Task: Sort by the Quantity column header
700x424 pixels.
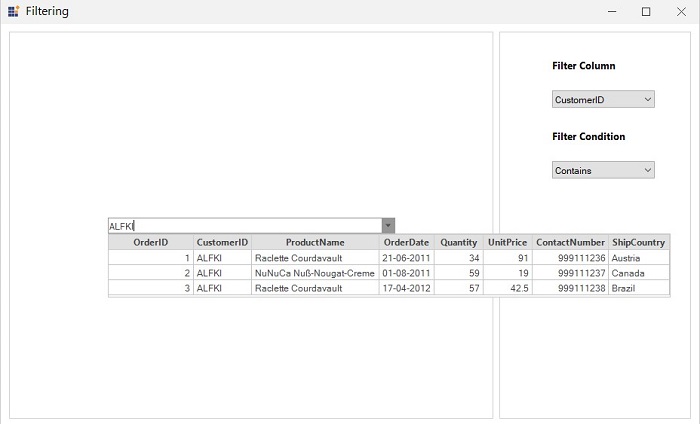Action: pyautogui.click(x=458, y=242)
